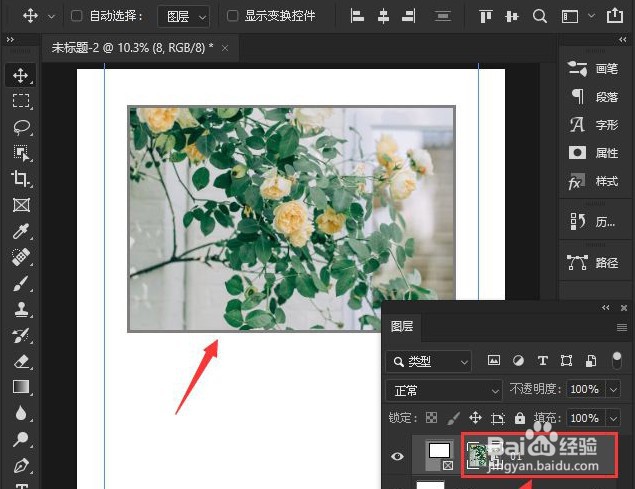Select the Gradient tool
This screenshot has height=489, width=635.
[x=21, y=387]
